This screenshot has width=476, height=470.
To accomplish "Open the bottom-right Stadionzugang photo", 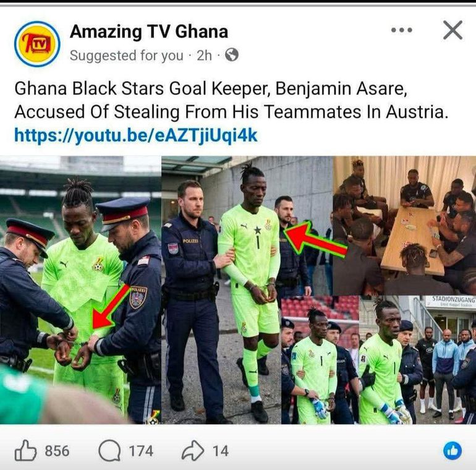I will (x=417, y=360).
